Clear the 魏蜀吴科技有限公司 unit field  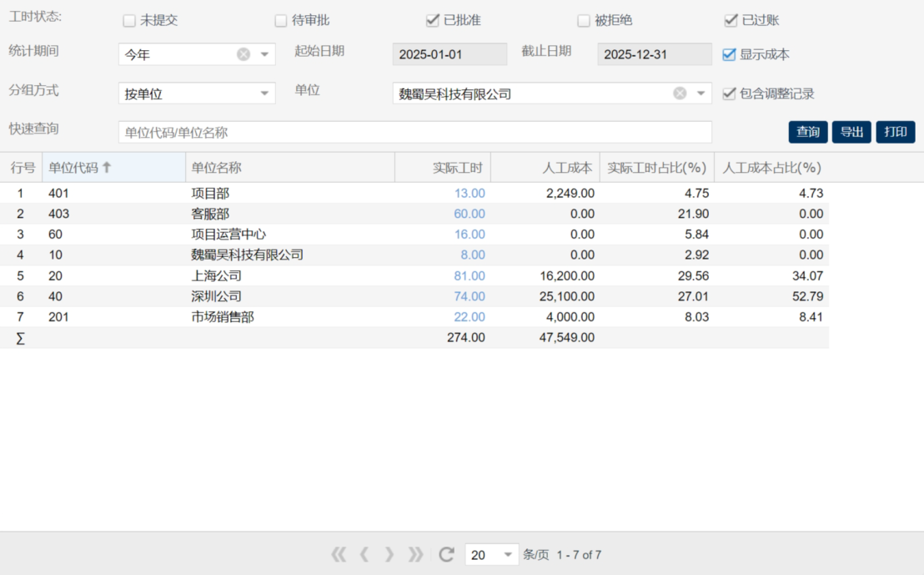[x=680, y=93]
